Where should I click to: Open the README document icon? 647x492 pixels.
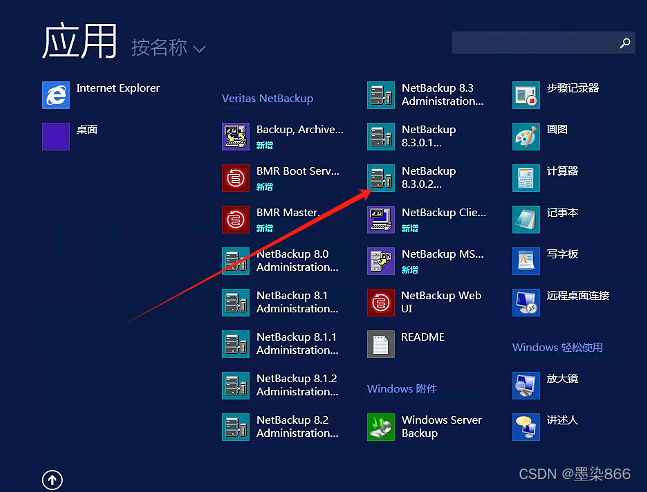[381, 344]
